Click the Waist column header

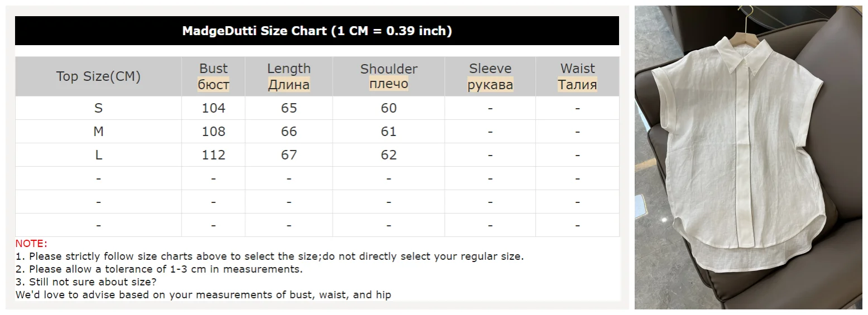[x=577, y=76]
